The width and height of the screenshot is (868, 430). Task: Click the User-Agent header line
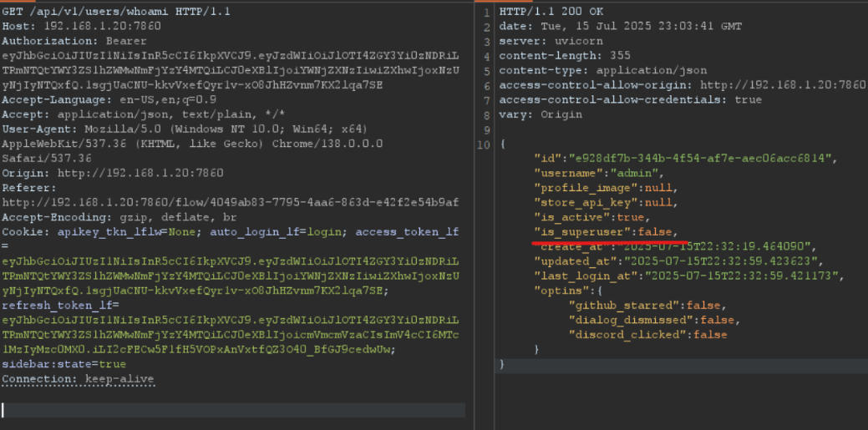click(184, 129)
